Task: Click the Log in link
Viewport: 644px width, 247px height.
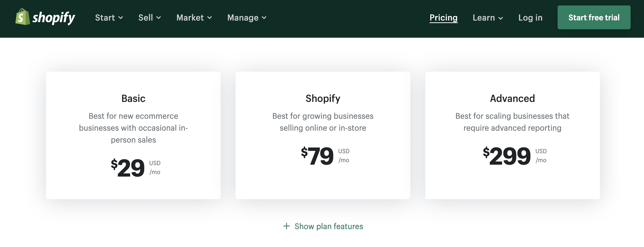Action: point(530,18)
